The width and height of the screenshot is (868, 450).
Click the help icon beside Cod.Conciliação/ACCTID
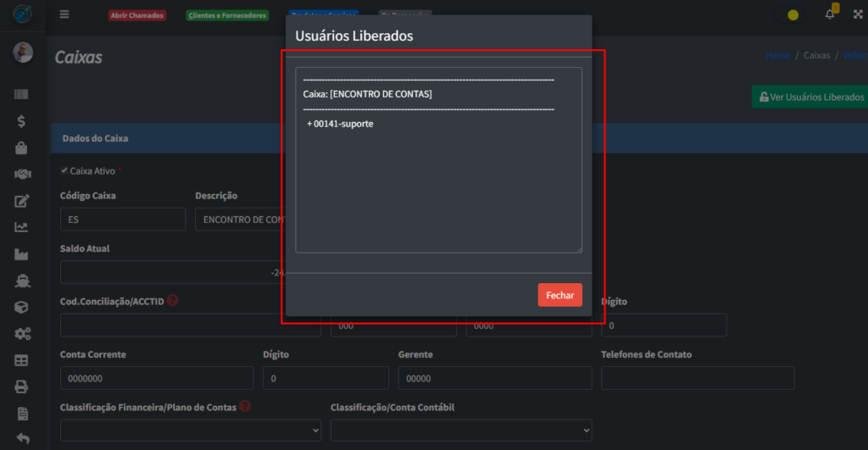coord(172,300)
